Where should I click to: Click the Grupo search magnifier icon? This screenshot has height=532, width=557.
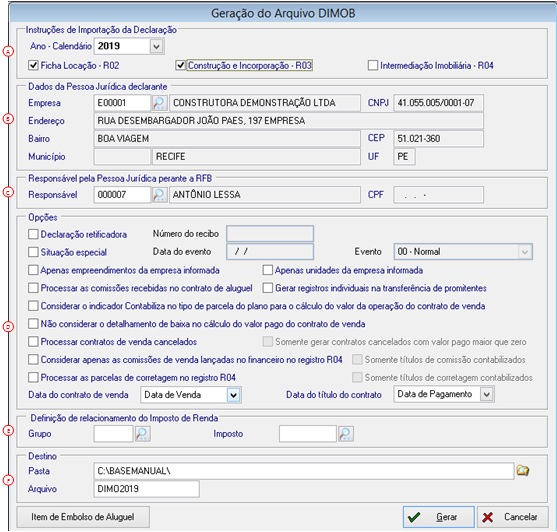[x=142, y=434]
